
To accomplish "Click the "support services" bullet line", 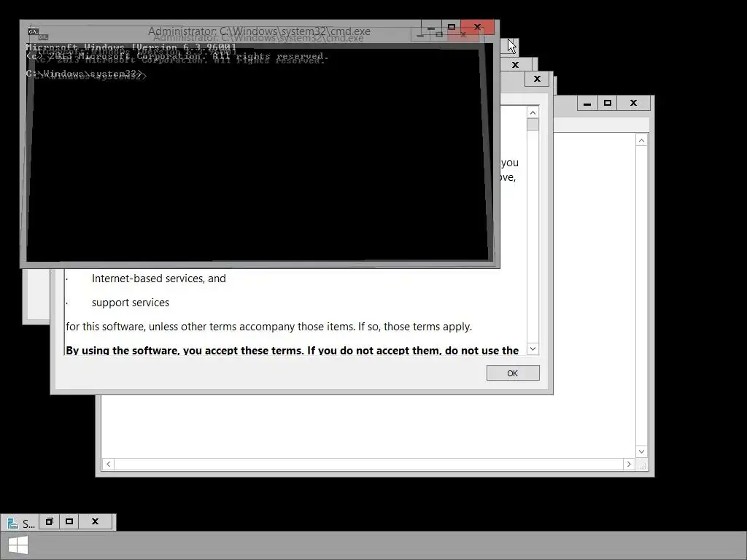I will (x=130, y=303).
